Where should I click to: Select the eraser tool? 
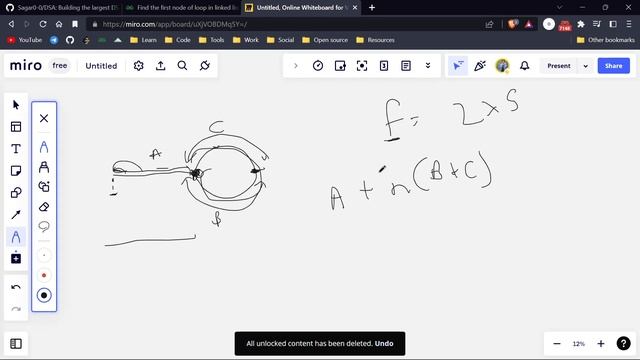tap(44, 207)
